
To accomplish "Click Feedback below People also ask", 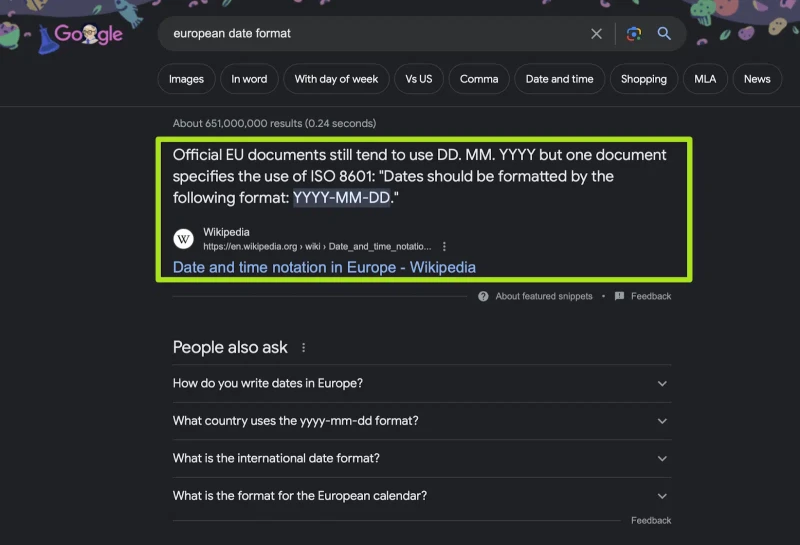I will pyautogui.click(x=651, y=521).
